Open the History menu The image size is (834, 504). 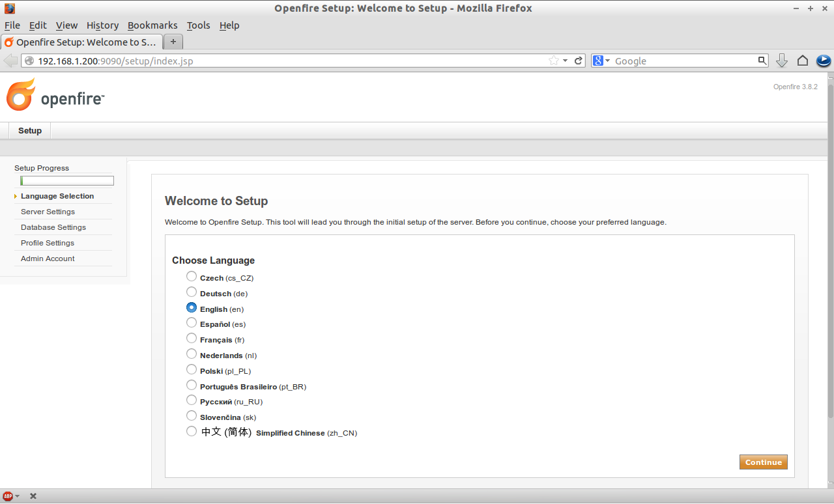pos(102,25)
